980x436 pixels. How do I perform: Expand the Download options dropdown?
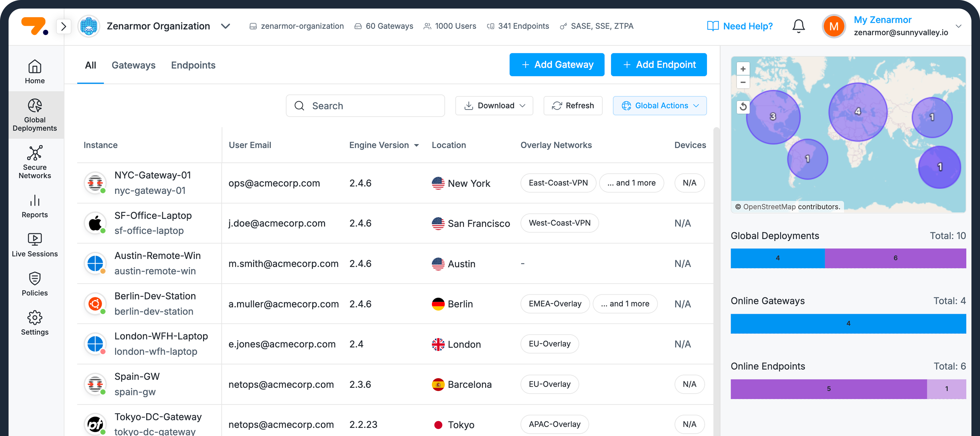494,105
